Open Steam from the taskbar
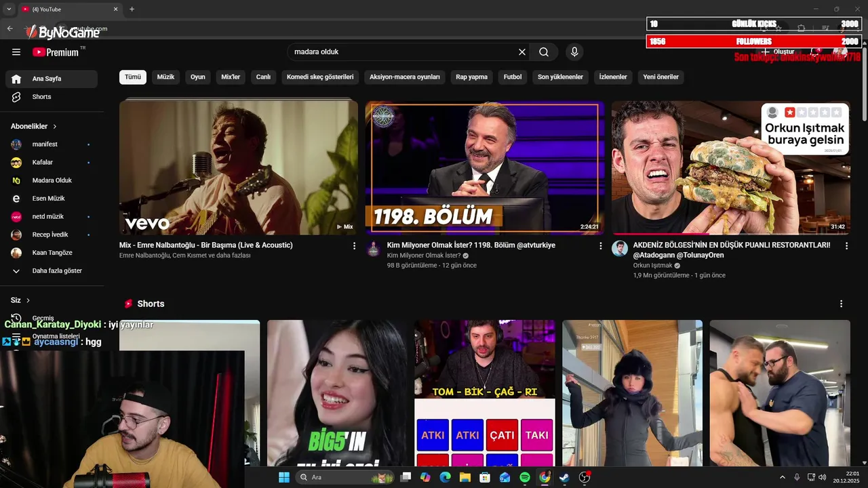This screenshot has width=868, height=488. (564, 477)
